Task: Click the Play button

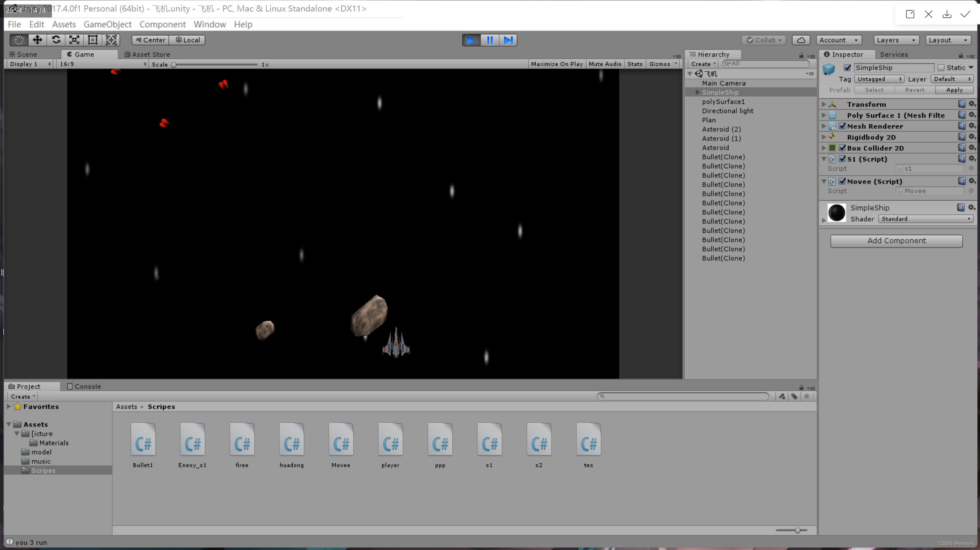Action: [471, 40]
